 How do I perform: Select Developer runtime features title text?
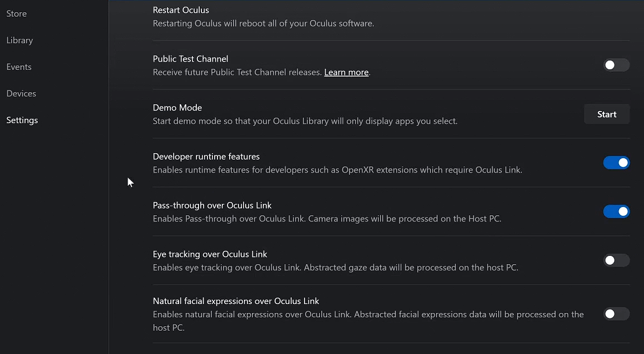click(x=206, y=156)
